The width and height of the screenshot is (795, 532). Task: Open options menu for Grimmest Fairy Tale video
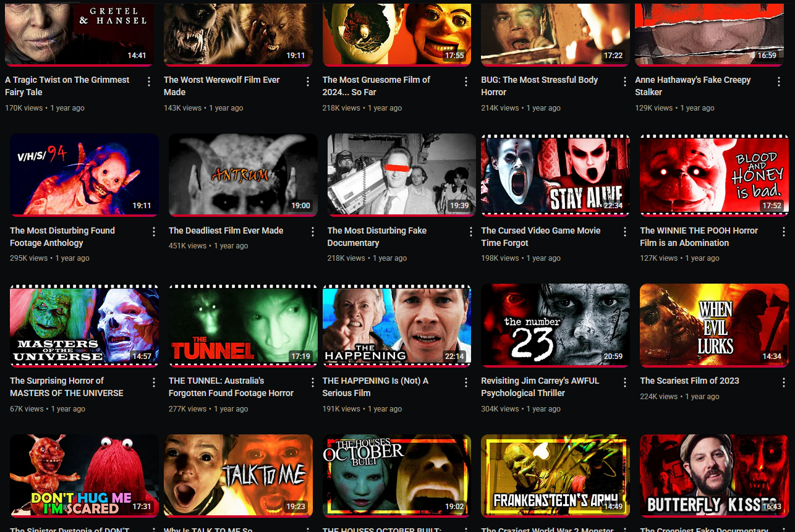coord(149,82)
